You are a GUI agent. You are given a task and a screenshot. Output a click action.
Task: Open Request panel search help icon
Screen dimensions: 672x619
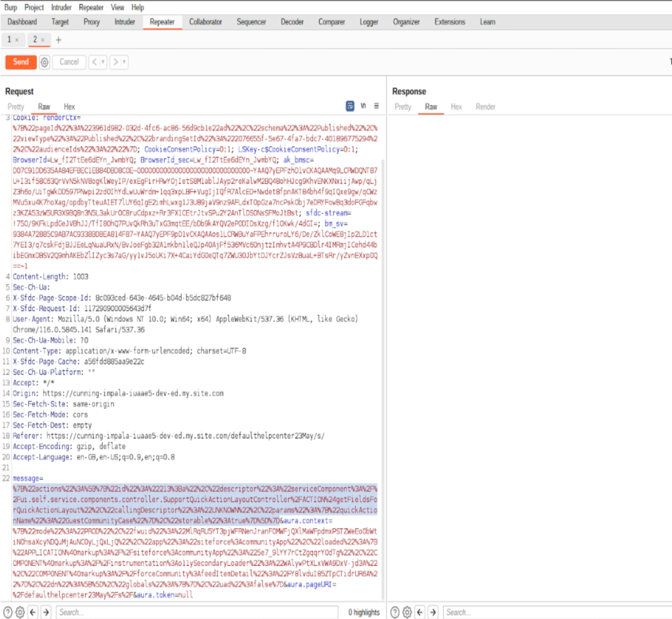click(8, 612)
